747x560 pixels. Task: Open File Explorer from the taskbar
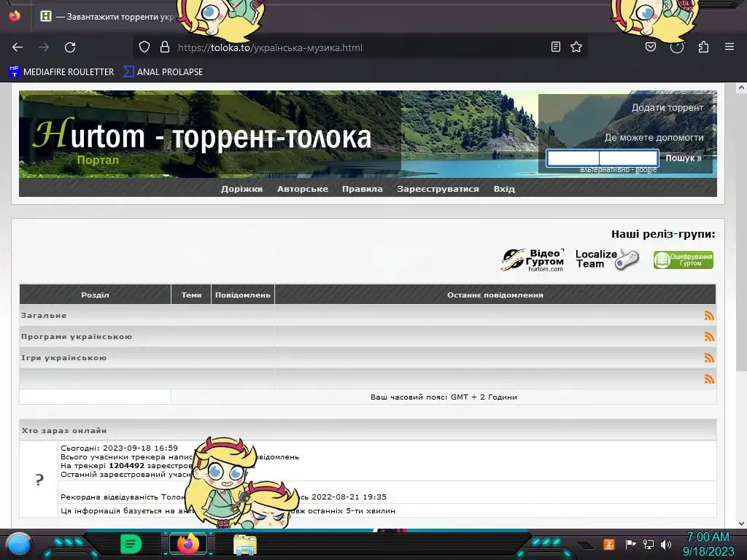[x=245, y=545]
